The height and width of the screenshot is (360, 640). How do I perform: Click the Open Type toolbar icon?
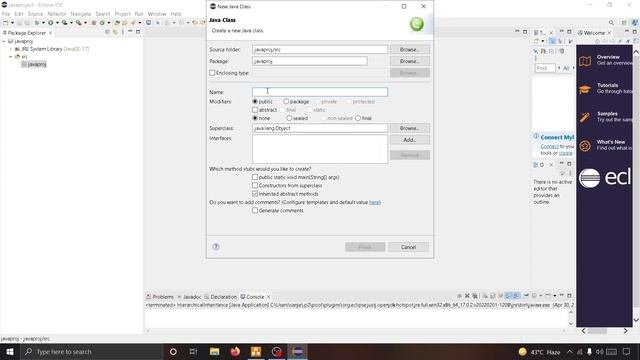tap(117, 23)
